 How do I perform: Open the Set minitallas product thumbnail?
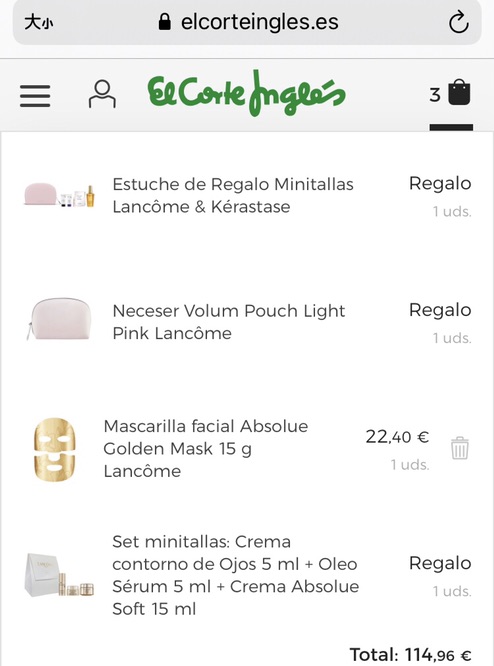pyautogui.click(x=59, y=575)
